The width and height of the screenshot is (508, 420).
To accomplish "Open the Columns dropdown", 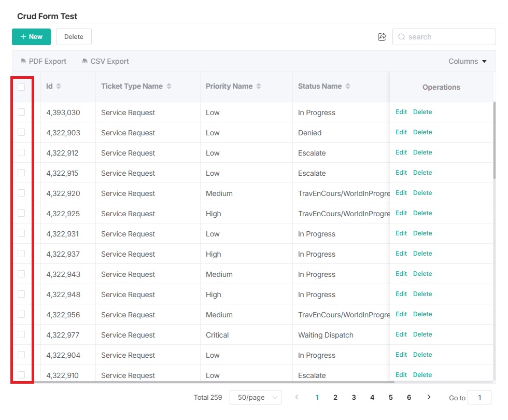I will [x=468, y=61].
